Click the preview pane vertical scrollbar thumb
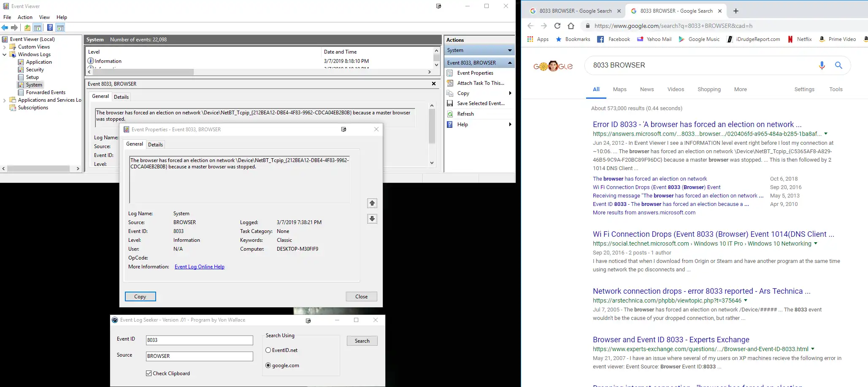This screenshot has height=387, width=868. (432, 126)
